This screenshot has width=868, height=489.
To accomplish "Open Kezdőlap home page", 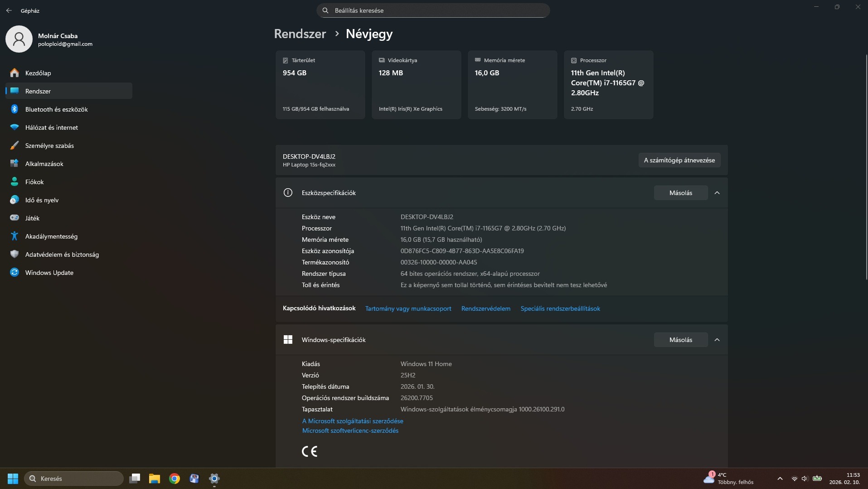I will 69,73.
